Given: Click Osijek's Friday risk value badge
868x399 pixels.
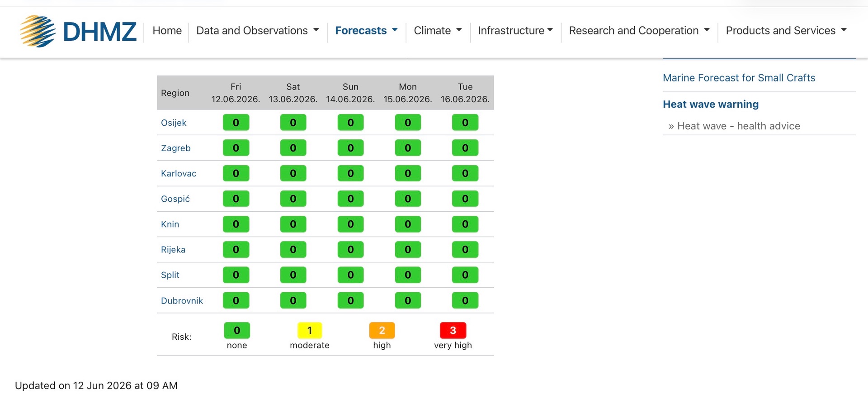Looking at the screenshot, I should tap(236, 123).
